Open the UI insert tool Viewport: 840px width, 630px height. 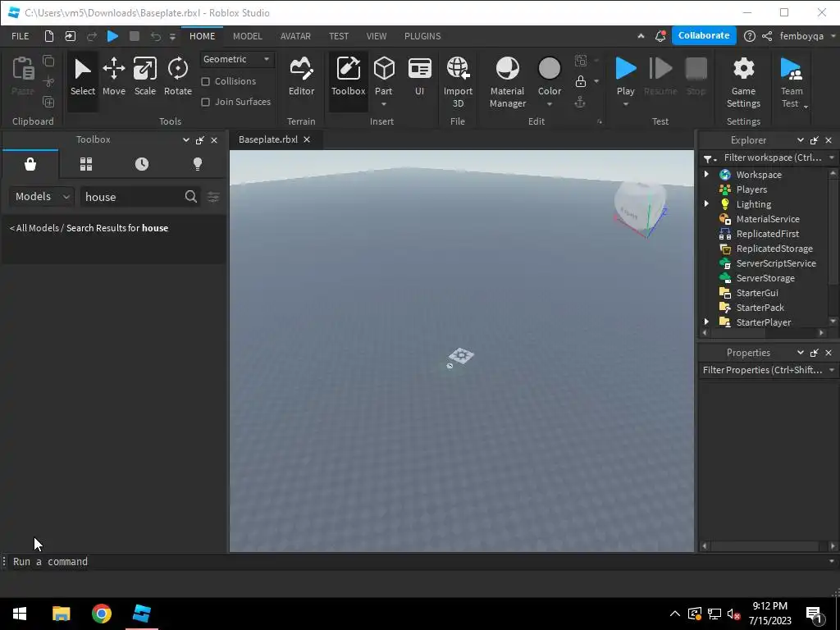[x=419, y=78]
